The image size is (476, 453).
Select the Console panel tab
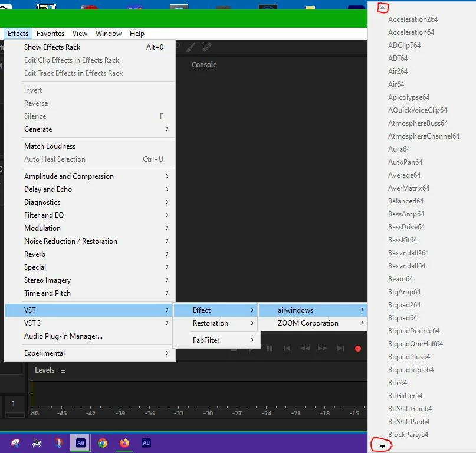pyautogui.click(x=204, y=65)
